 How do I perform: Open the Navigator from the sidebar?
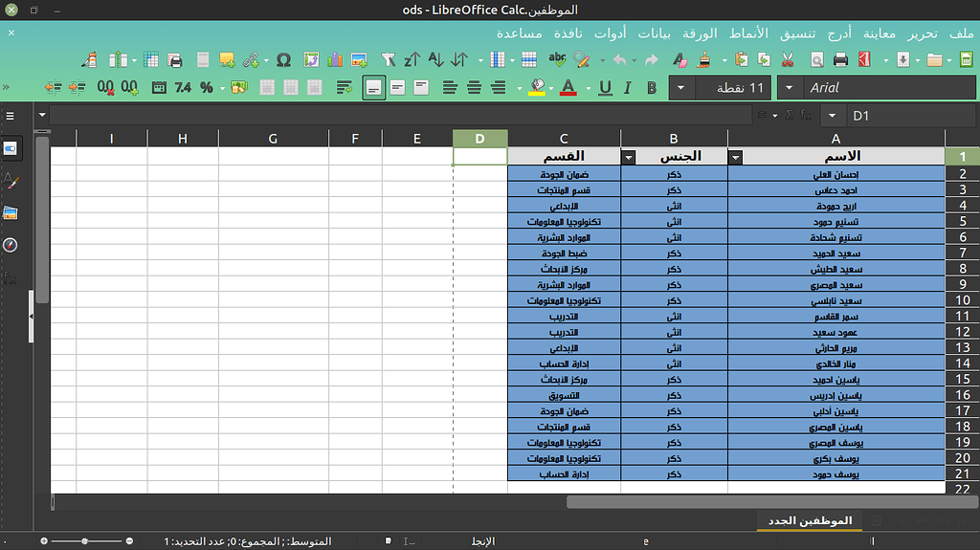tap(11, 245)
